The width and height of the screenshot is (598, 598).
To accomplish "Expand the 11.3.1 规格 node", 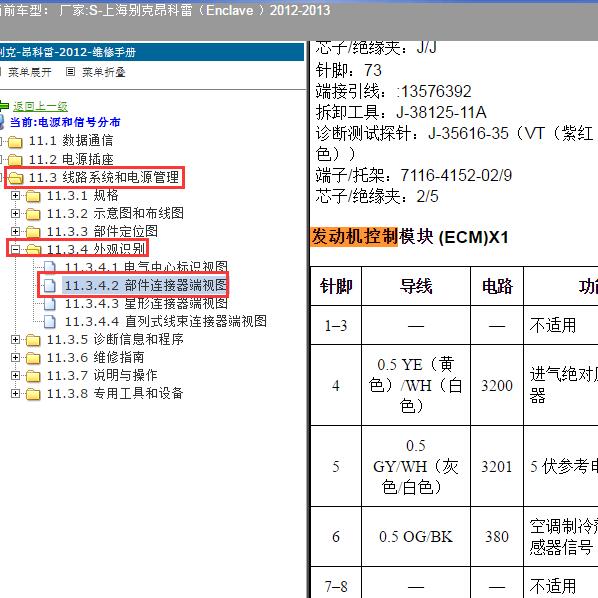I will [15, 196].
